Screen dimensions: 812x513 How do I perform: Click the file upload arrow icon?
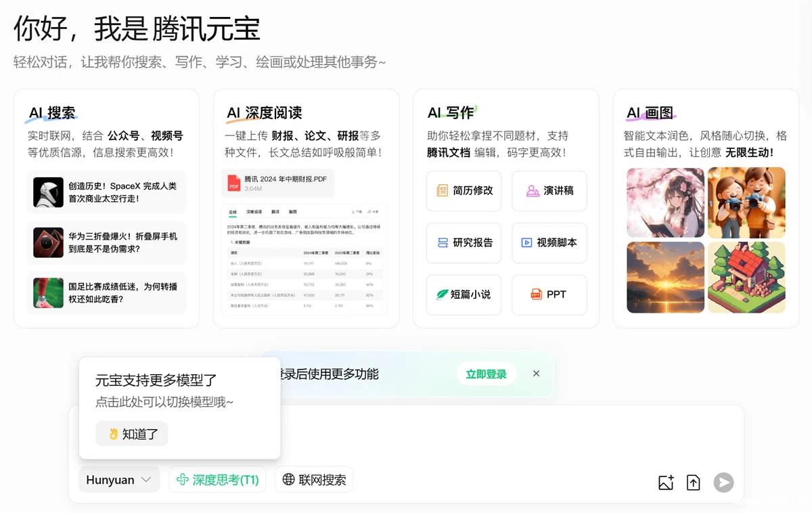[x=693, y=482]
